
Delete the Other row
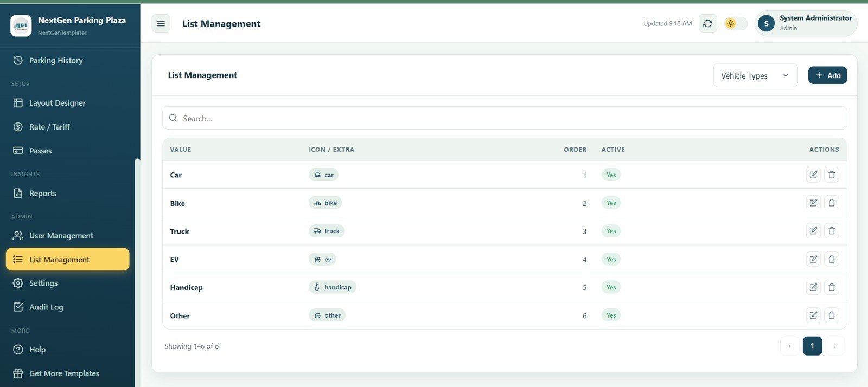point(832,315)
